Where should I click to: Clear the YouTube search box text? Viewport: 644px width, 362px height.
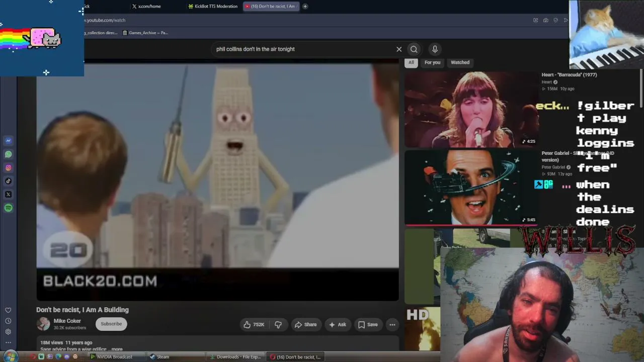coord(399,49)
